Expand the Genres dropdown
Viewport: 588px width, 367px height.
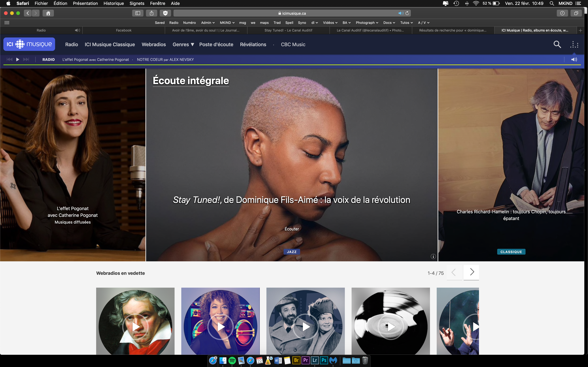click(x=183, y=44)
